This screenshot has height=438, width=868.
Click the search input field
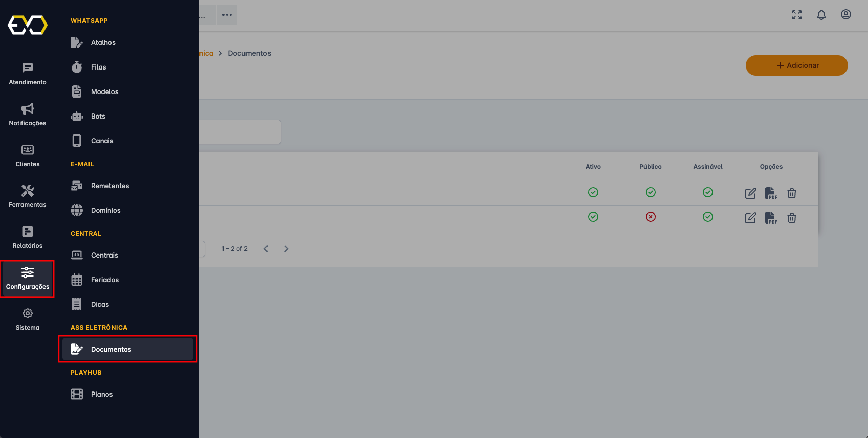click(240, 132)
